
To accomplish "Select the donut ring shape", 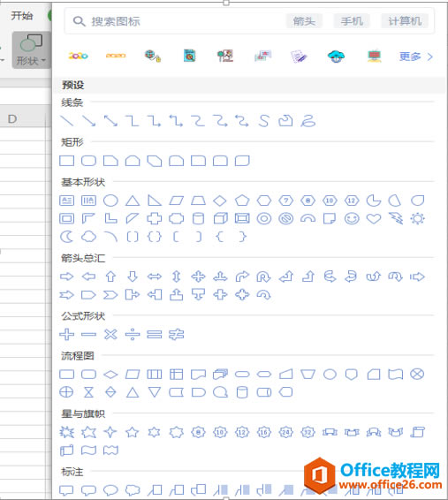I will click(264, 219).
